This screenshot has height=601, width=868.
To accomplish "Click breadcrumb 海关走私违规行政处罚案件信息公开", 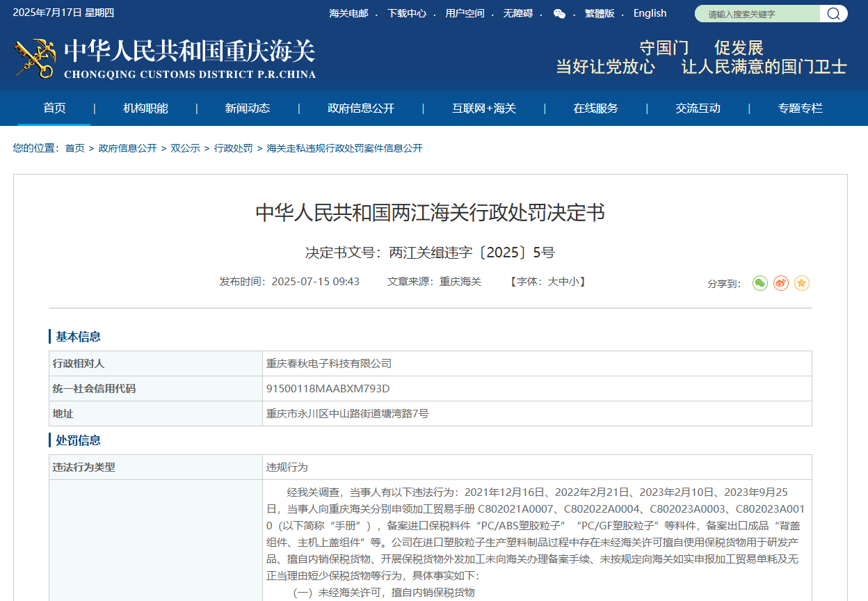I will point(345,148).
